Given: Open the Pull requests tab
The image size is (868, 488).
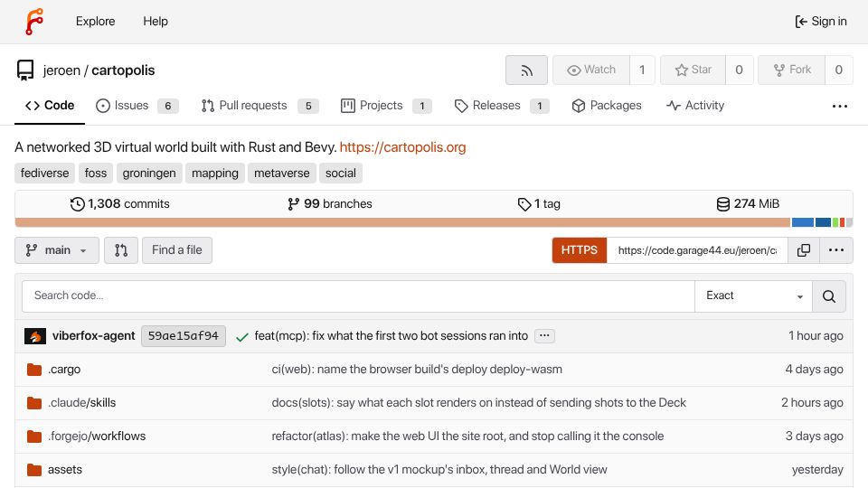Looking at the screenshot, I should pyautogui.click(x=259, y=106).
